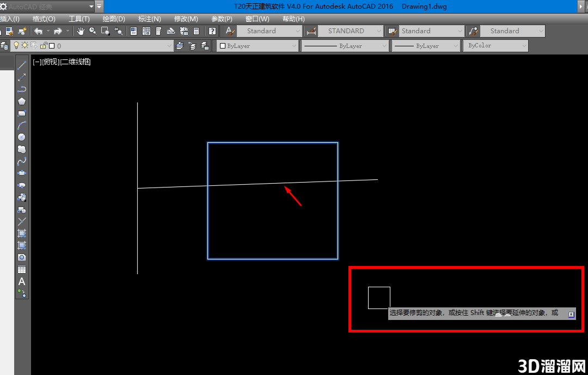The height and width of the screenshot is (375, 588).
Task: Select the Hatch tool
Action: (x=22, y=233)
